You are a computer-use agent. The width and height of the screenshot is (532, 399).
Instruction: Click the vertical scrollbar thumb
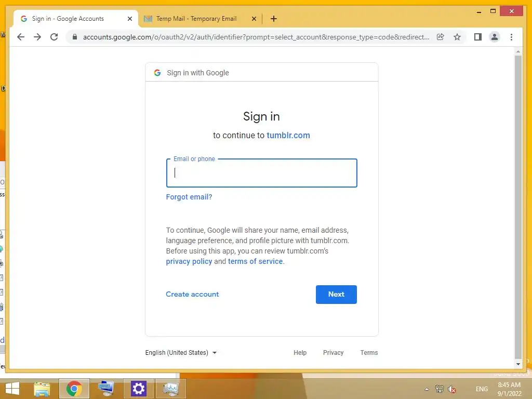[x=518, y=207]
